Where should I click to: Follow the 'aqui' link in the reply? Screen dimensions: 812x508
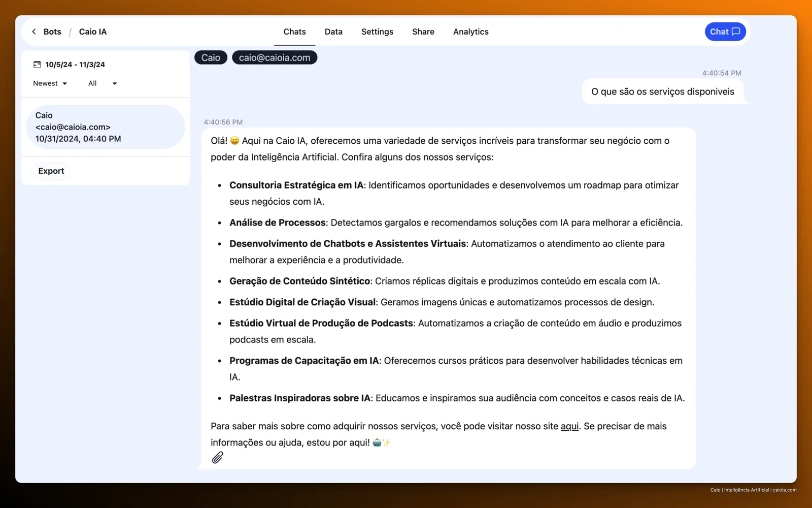click(569, 426)
